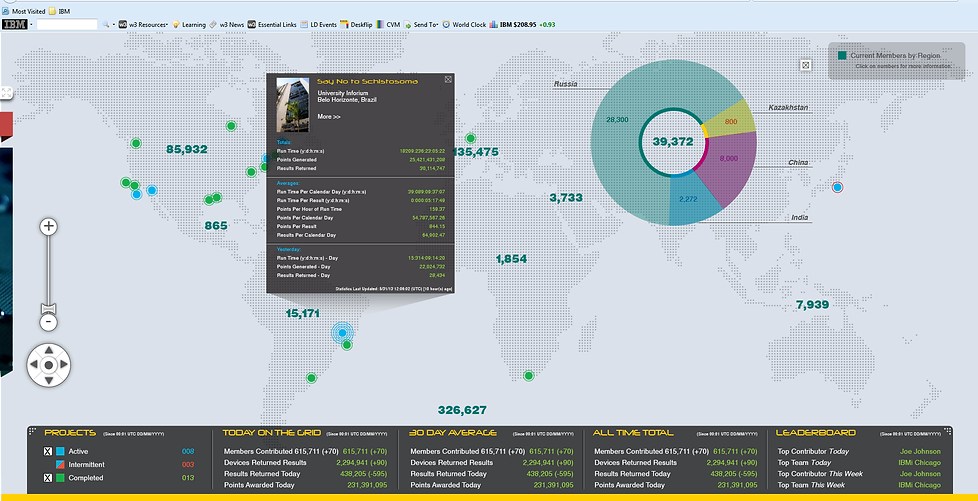Click the green marker in northern Canada
Viewport: 978px width, 501px height.
pyautogui.click(x=231, y=126)
